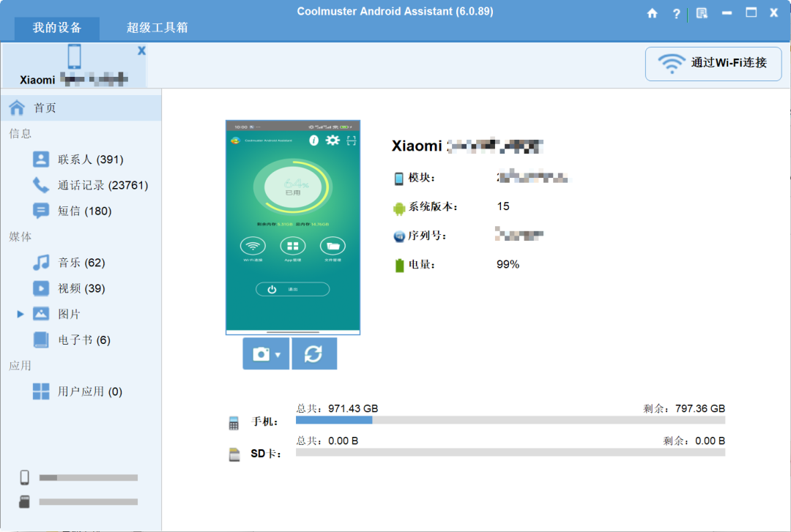The height and width of the screenshot is (532, 791).
Task: Open 用户应用 (User apps) section
Action: (x=83, y=391)
